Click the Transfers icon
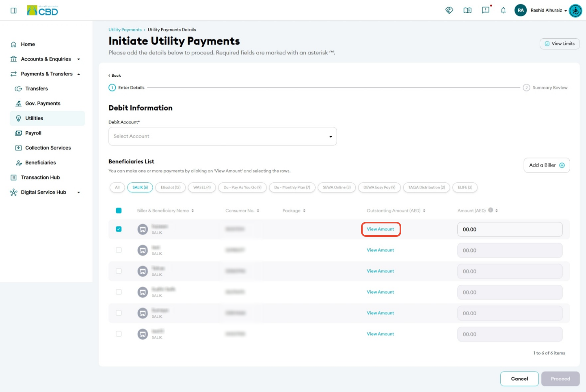This screenshot has height=392, width=586. point(18,89)
